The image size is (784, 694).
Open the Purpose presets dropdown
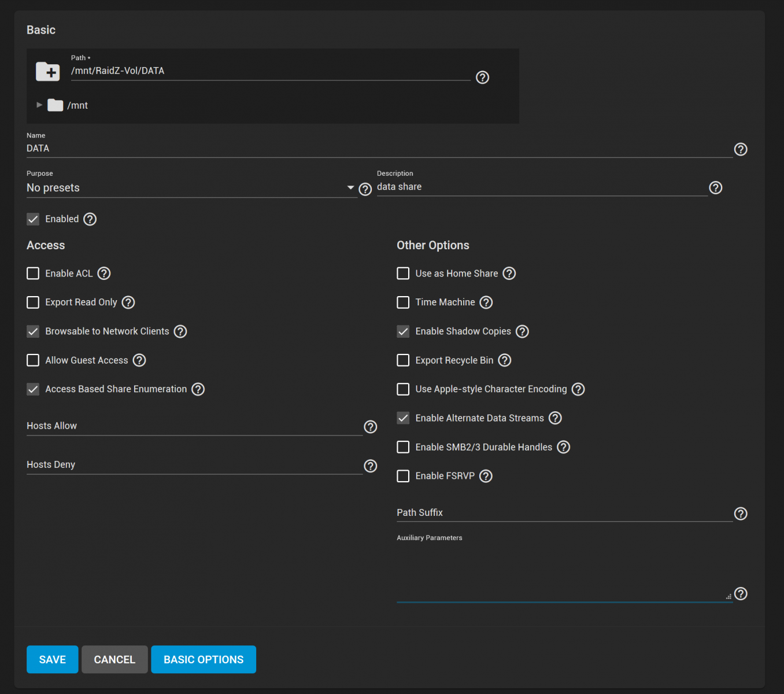[191, 188]
